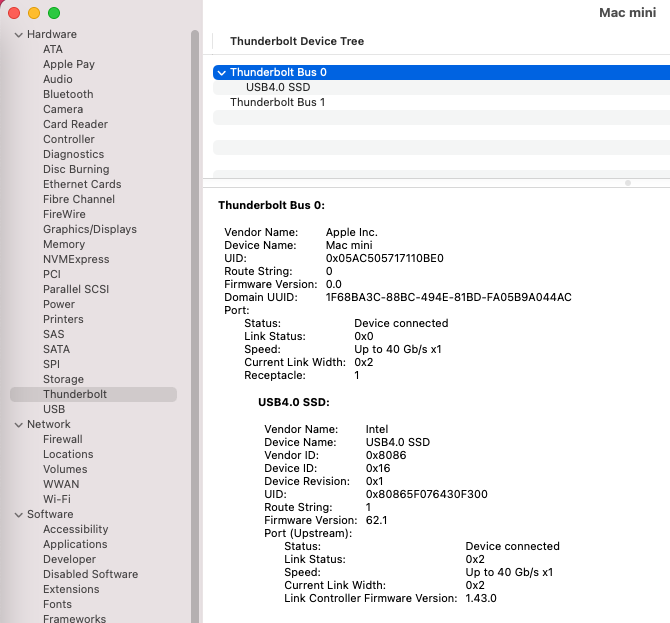Select SAS in the sidebar
This screenshot has width=670, height=623.
(53, 334)
